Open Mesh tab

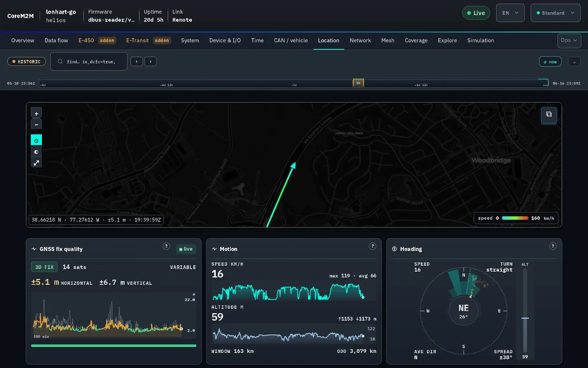pos(388,40)
